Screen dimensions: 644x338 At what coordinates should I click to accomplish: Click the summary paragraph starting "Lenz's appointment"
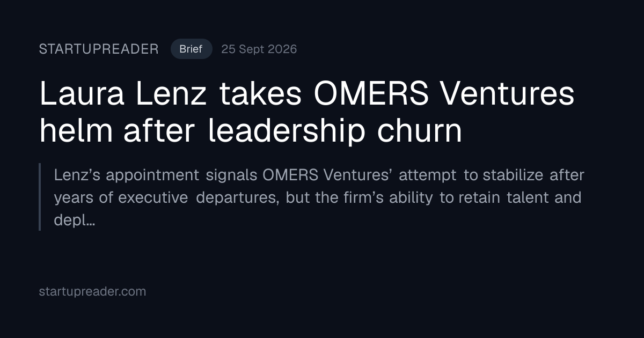pos(319,197)
